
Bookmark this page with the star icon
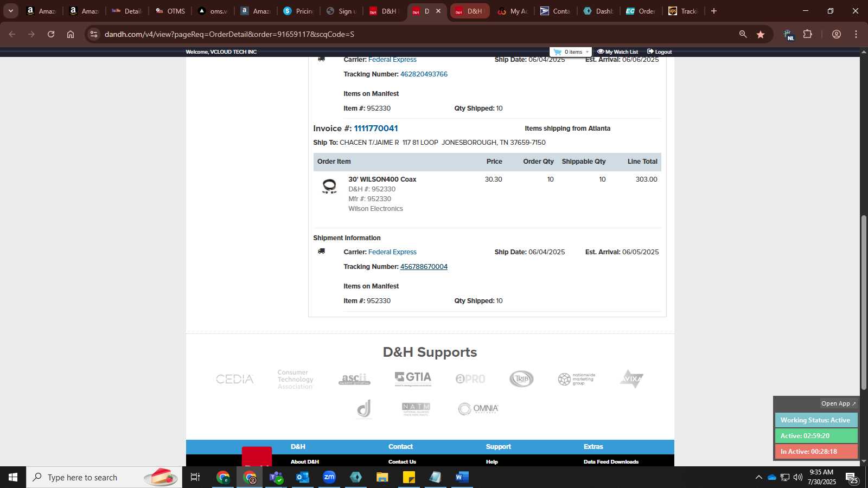point(761,34)
